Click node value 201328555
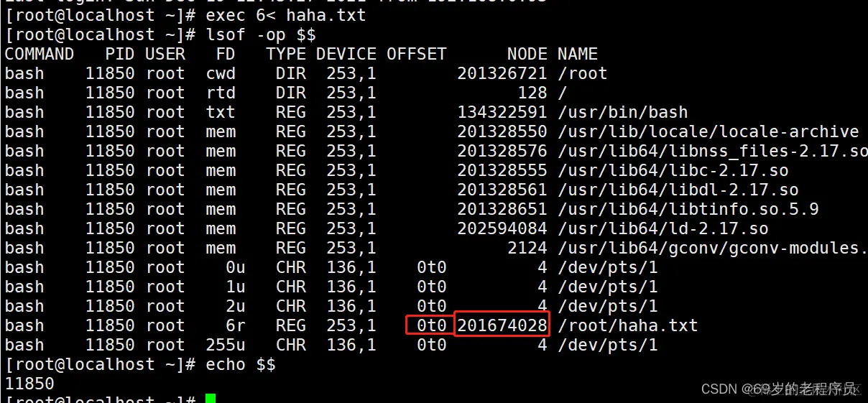Image resolution: width=868 pixels, height=403 pixels. 502,170
